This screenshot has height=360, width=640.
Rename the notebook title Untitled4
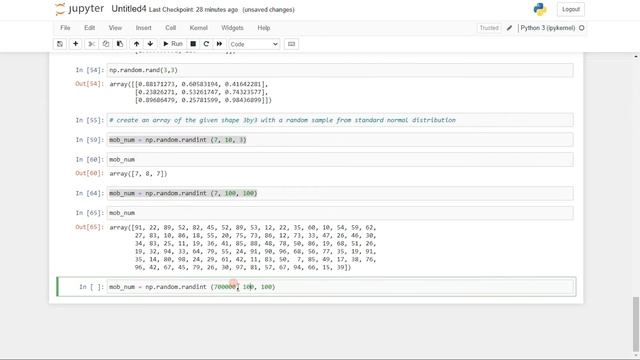(x=129, y=9)
